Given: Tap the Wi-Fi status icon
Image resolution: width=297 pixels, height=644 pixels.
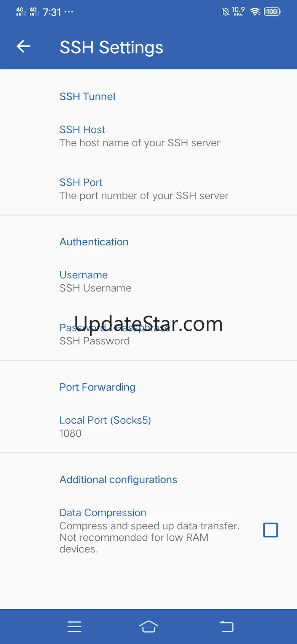Looking at the screenshot, I should (255, 12).
